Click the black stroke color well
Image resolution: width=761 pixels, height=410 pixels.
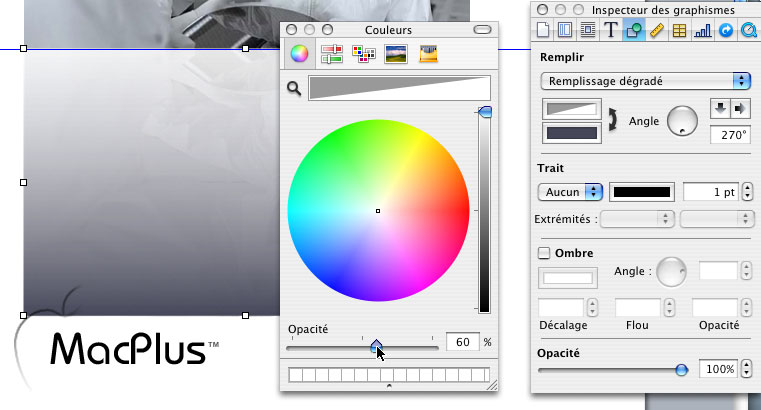click(x=642, y=192)
